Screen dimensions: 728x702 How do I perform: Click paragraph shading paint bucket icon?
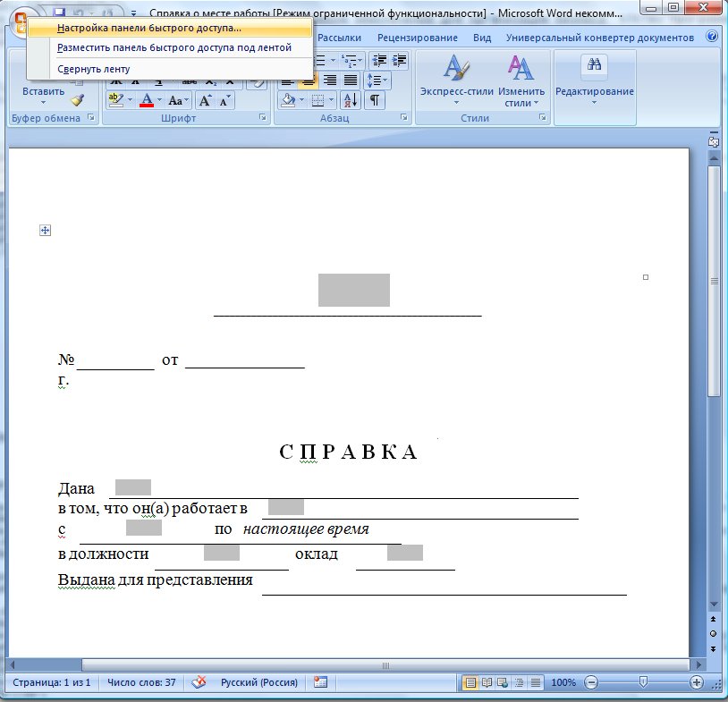[x=288, y=100]
